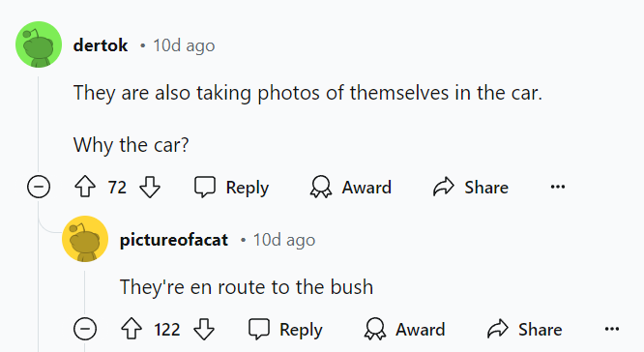
Task: Click the speech bubble icon under dertok's comment
Action: click(205, 188)
